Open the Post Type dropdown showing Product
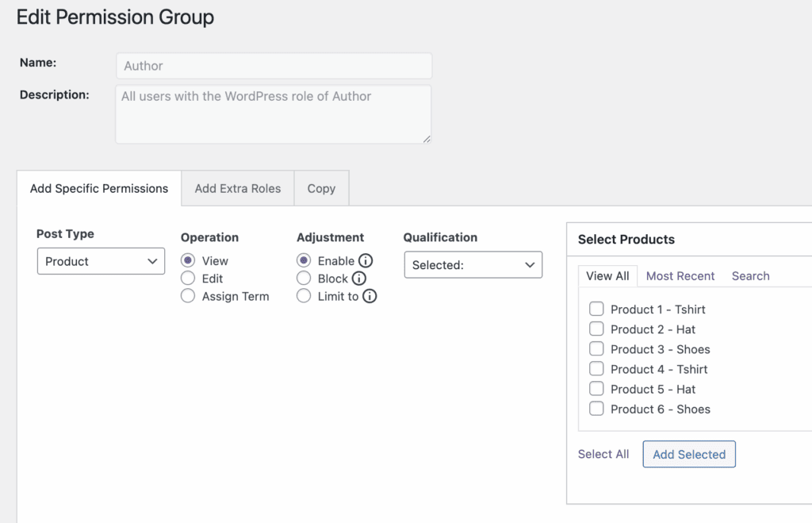812x523 pixels. click(101, 261)
